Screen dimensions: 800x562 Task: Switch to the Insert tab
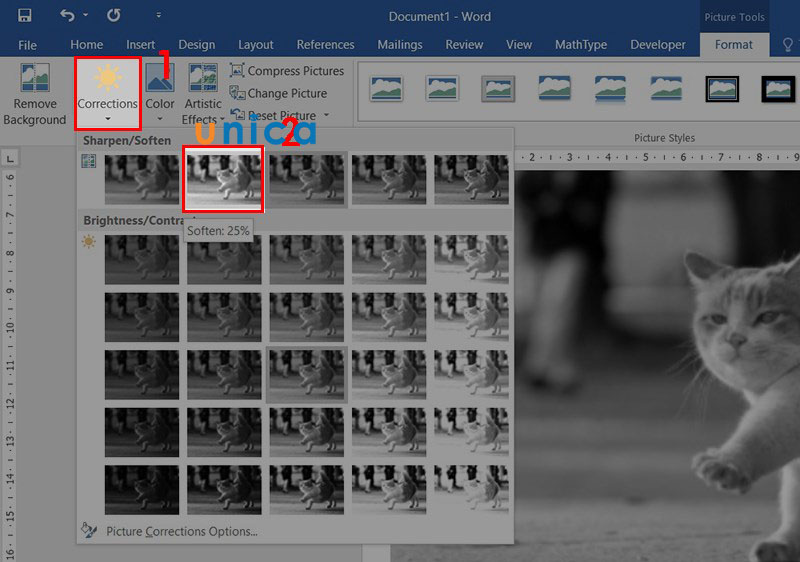pos(140,45)
